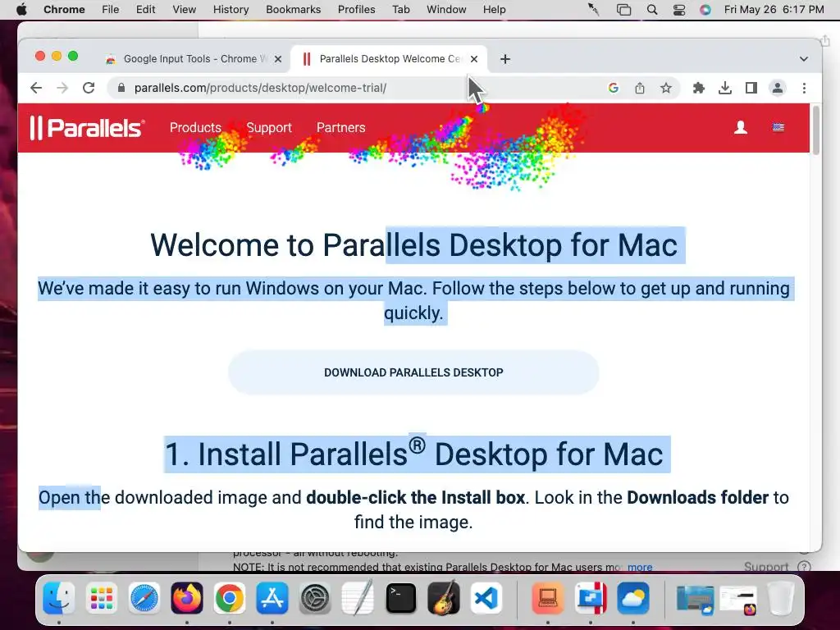Open the Trash in the Dock
The image size is (840, 630).
781,598
